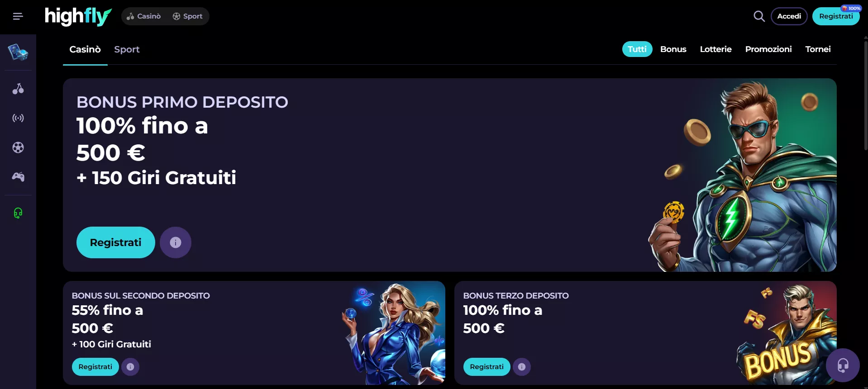Viewport: 868px width, 389px height.
Task: Open the soccer ball sports icon
Action: 18,147
